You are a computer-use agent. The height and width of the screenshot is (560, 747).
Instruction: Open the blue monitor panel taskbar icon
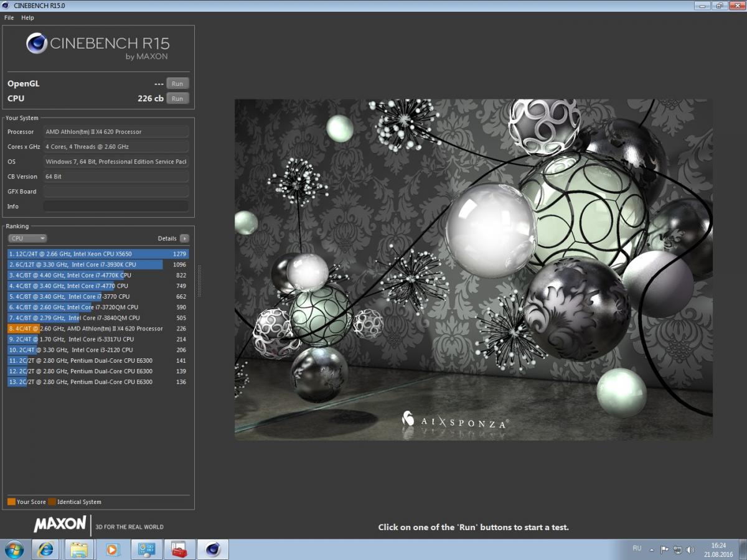(146, 549)
